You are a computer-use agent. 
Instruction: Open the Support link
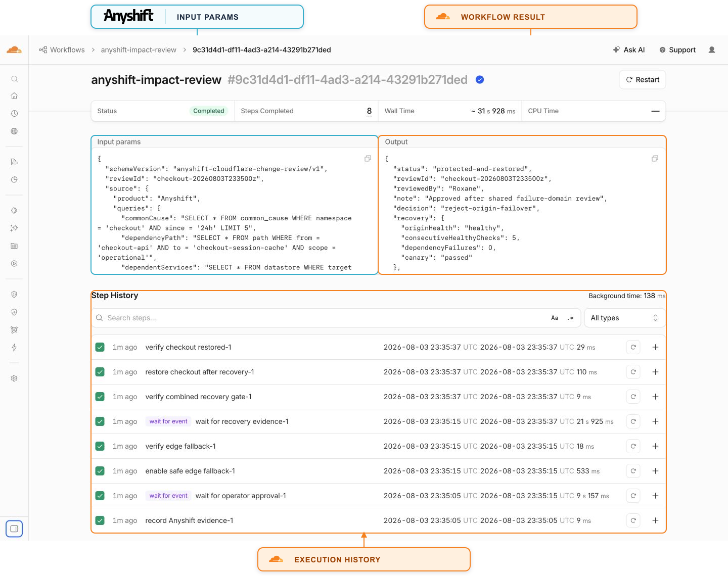[677, 50]
